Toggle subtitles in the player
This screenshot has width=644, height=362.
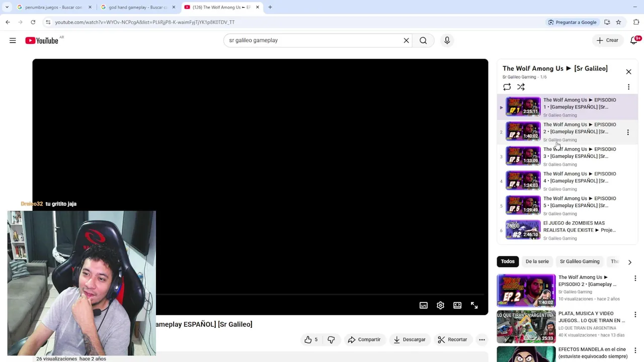[424, 305]
